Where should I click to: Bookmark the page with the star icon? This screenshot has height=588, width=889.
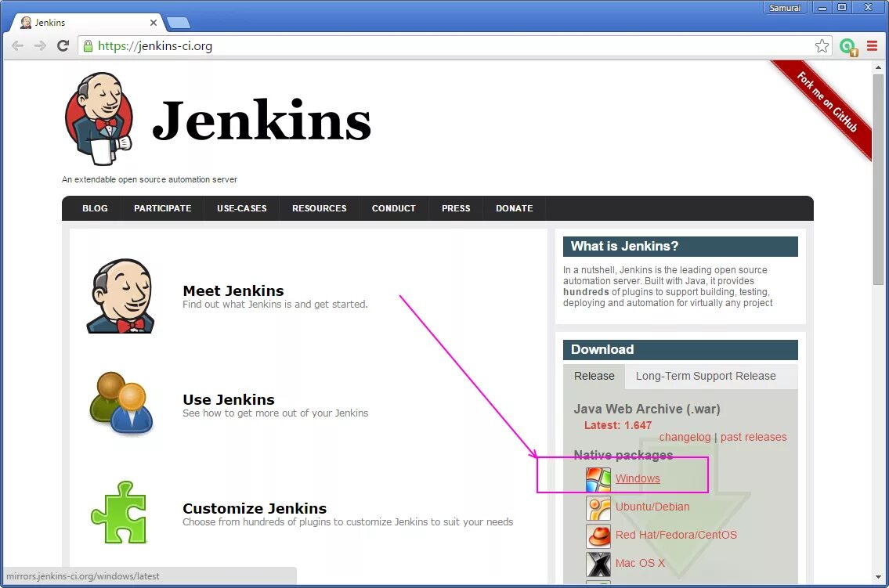(822, 46)
